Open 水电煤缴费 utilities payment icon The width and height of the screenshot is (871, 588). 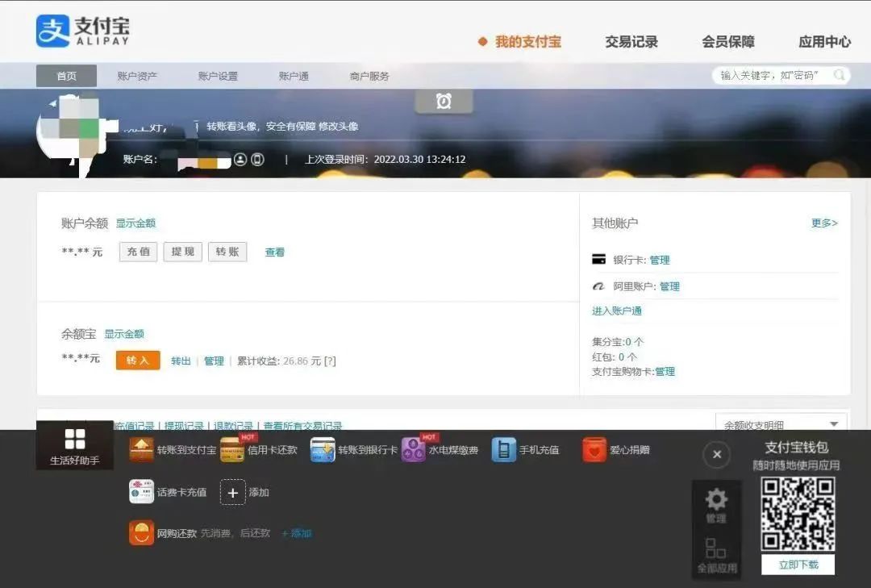(413, 449)
